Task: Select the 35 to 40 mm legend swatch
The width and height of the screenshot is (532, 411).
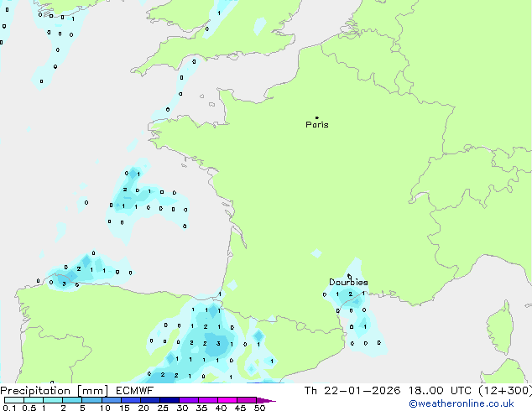Action: [x=207, y=400]
